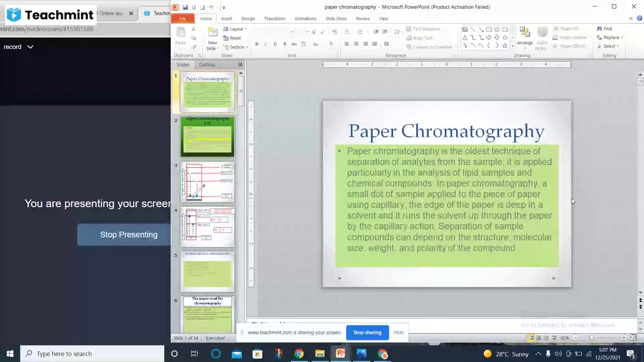Reset the slide layout
This screenshot has width=644, height=362.
click(232, 38)
